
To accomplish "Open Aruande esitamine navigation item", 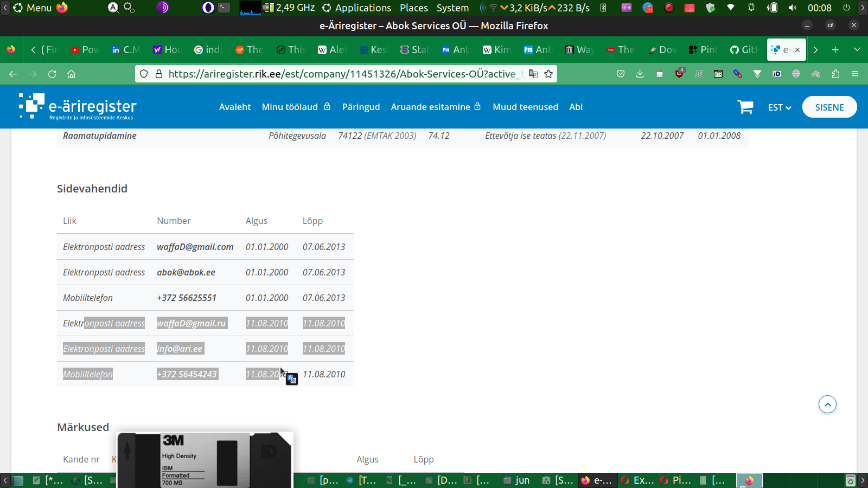I will [x=436, y=107].
